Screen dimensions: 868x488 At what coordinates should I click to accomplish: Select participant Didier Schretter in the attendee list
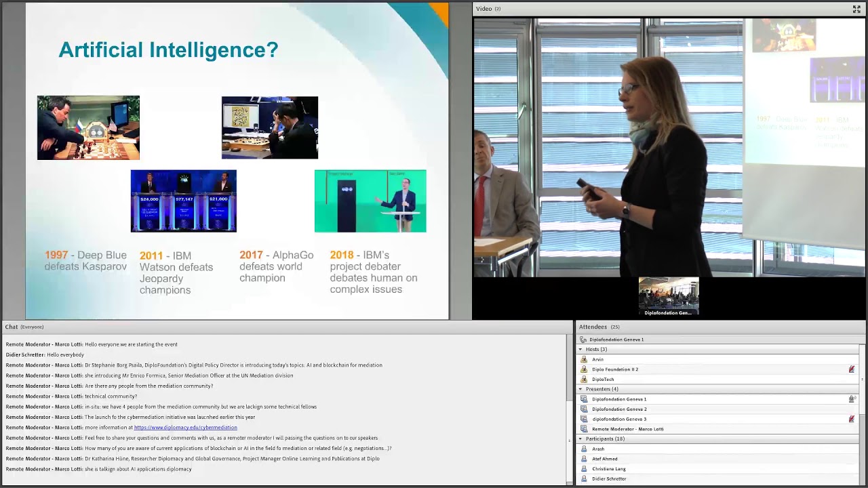[x=609, y=479]
